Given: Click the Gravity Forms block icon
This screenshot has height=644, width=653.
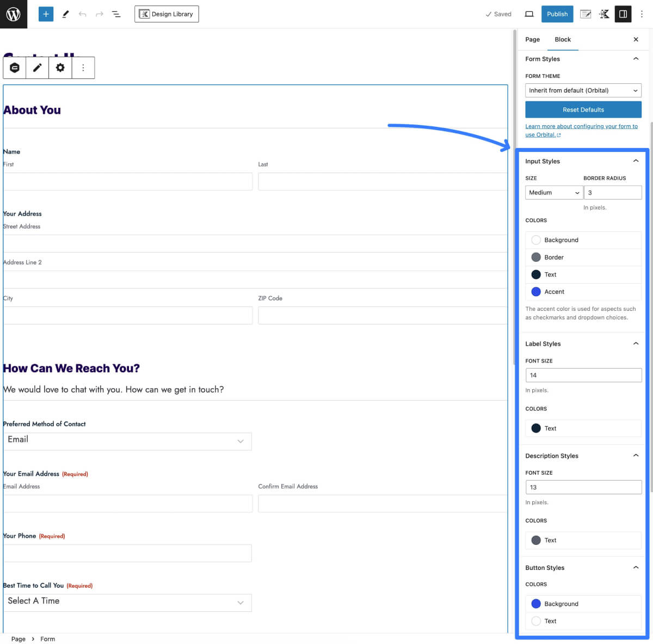Looking at the screenshot, I should pos(15,68).
